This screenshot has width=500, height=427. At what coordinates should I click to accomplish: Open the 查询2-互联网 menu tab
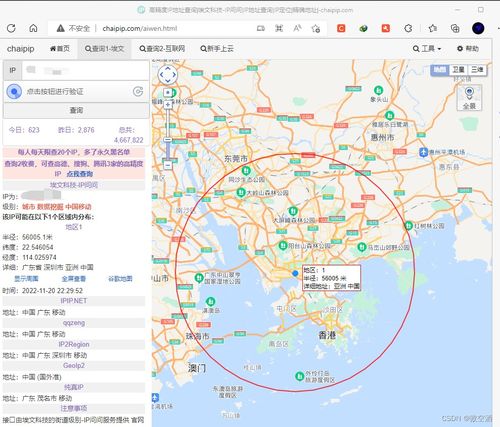(162, 49)
